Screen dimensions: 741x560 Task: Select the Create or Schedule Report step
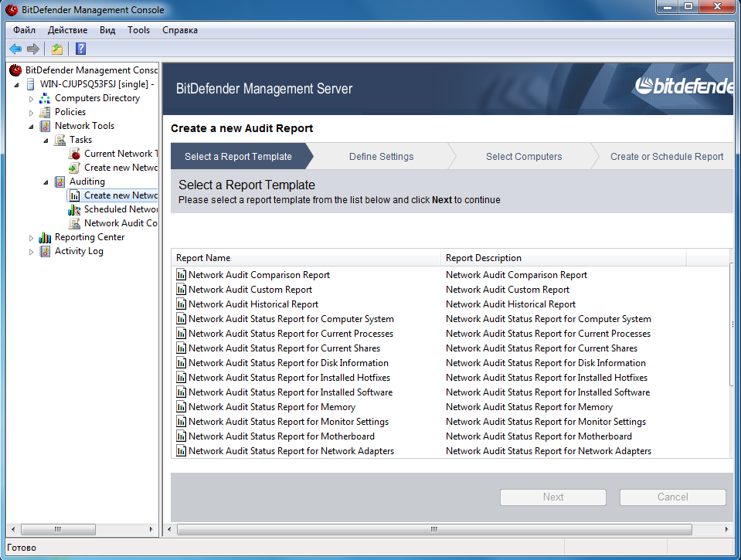(x=666, y=157)
